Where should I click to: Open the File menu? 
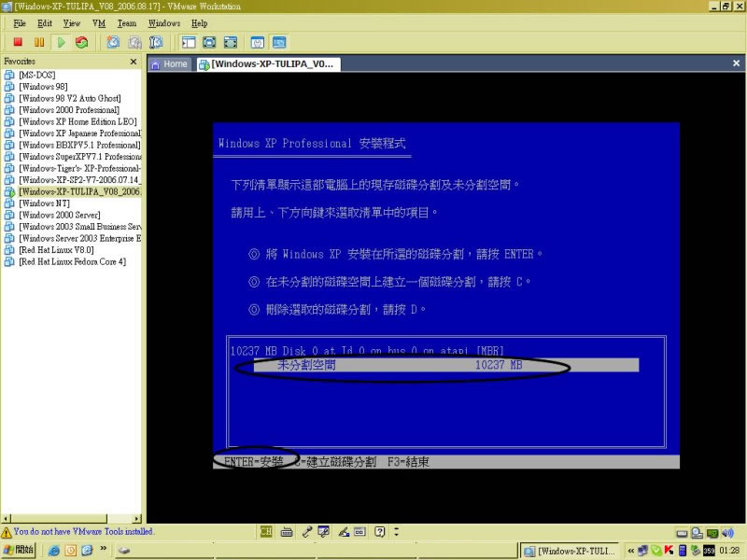tap(20, 23)
